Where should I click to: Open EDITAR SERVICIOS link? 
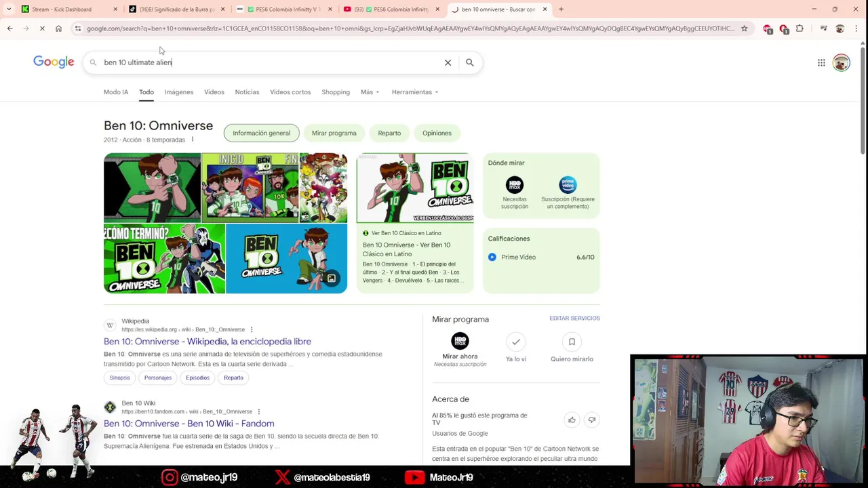point(574,318)
